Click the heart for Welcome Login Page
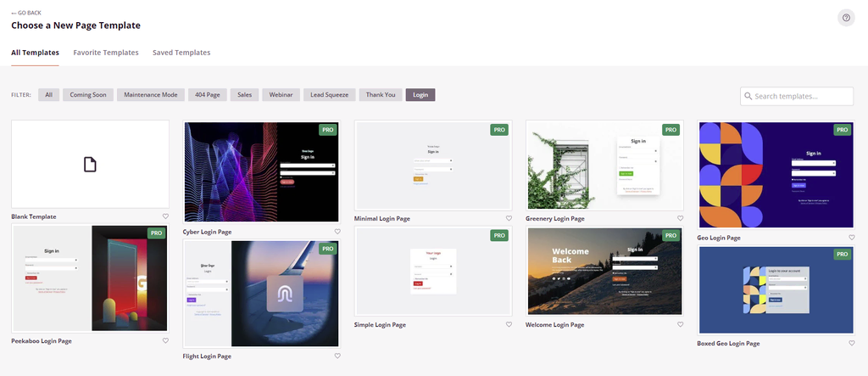 click(x=681, y=324)
